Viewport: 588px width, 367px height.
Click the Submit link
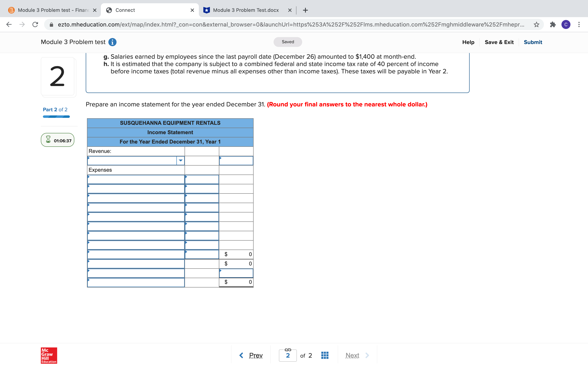(533, 42)
